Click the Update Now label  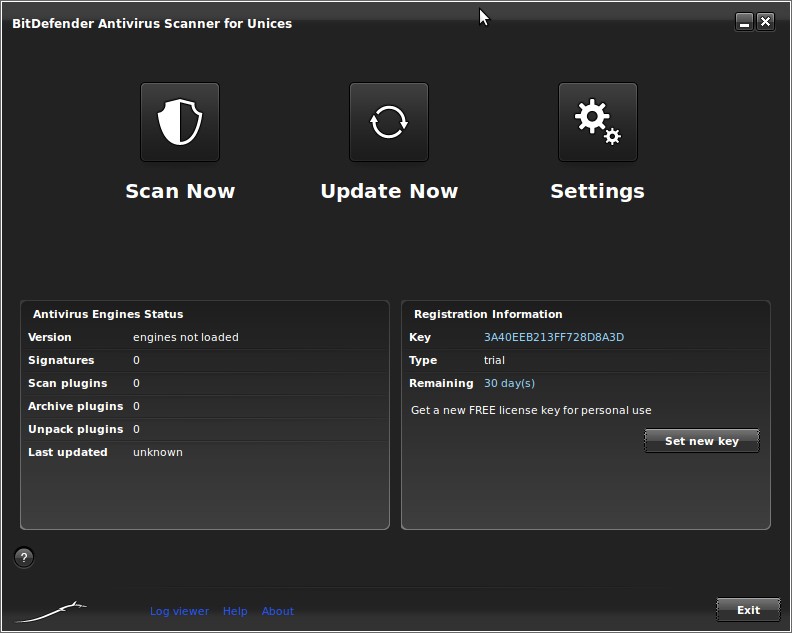coord(389,191)
